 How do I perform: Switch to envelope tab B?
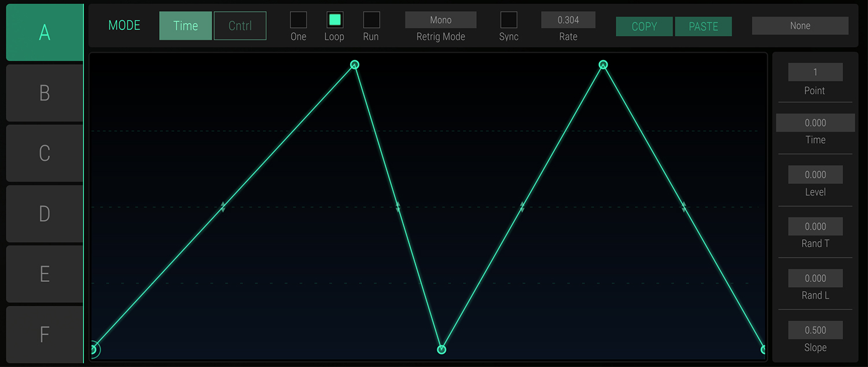tap(45, 93)
